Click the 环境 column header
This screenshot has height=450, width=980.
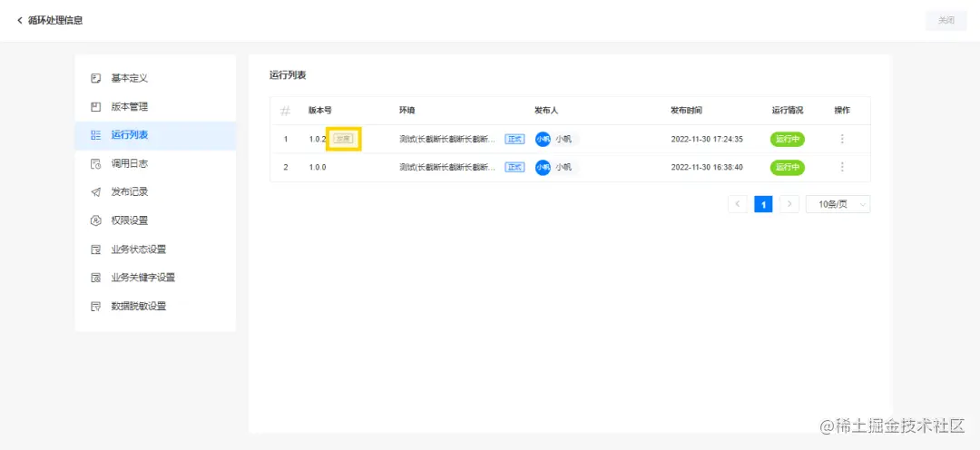tap(407, 110)
